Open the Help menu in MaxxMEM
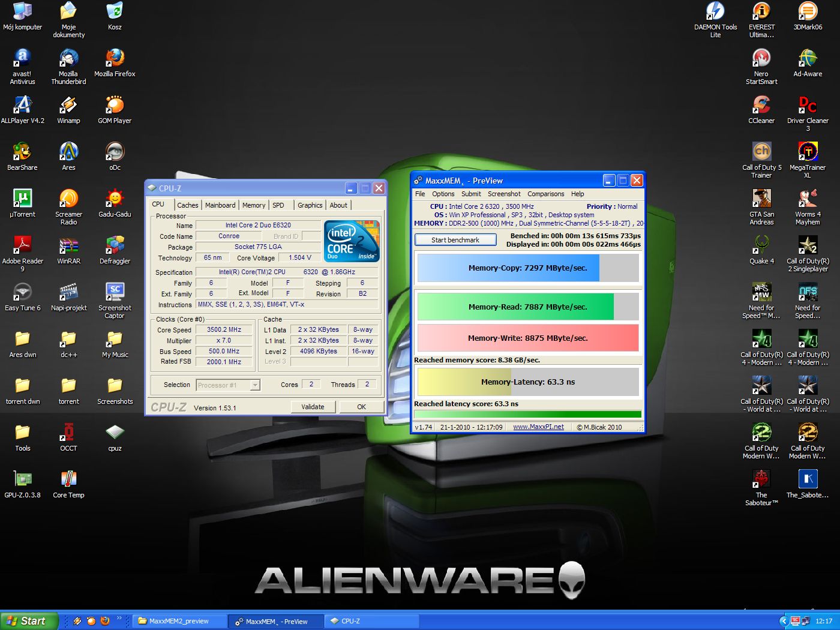Image resolution: width=840 pixels, height=630 pixels. click(577, 194)
